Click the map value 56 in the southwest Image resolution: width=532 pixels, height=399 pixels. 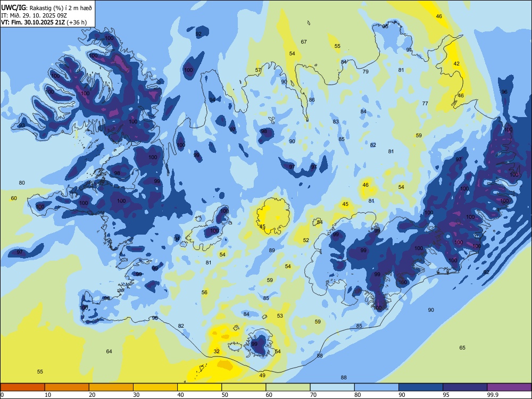click(x=204, y=293)
